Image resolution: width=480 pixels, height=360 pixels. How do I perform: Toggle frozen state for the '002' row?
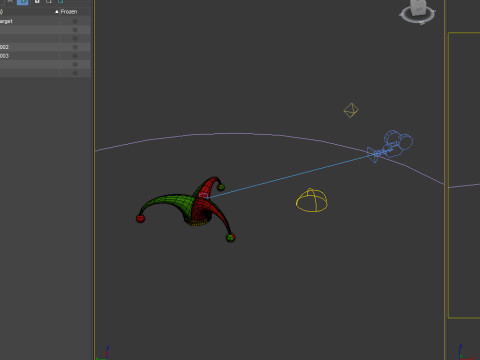tap(75, 47)
